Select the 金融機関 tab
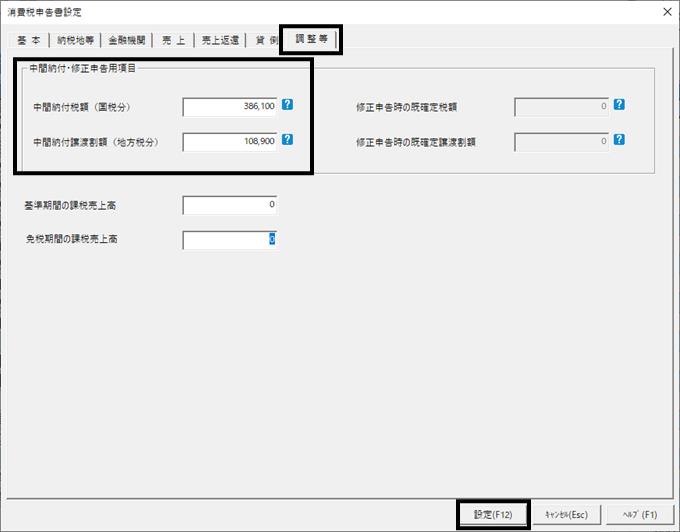 click(127, 40)
